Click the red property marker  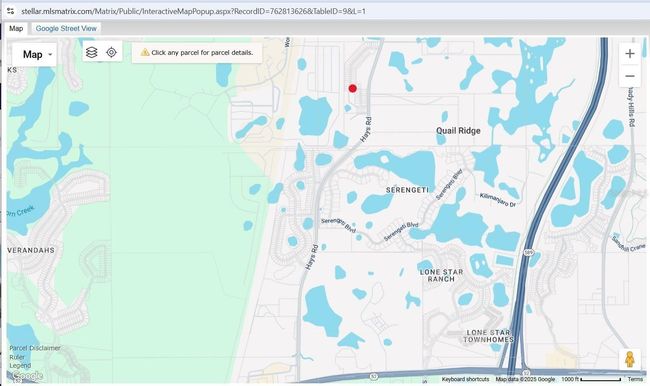pyautogui.click(x=352, y=88)
